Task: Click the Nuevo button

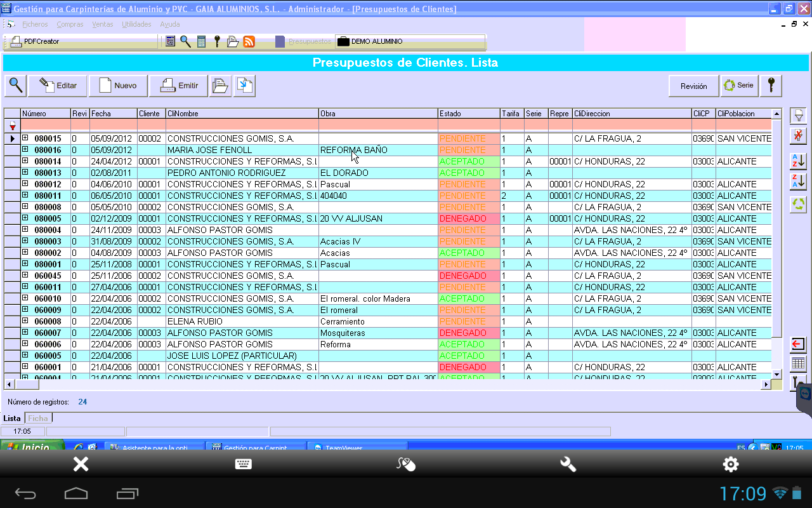Action: (118, 86)
